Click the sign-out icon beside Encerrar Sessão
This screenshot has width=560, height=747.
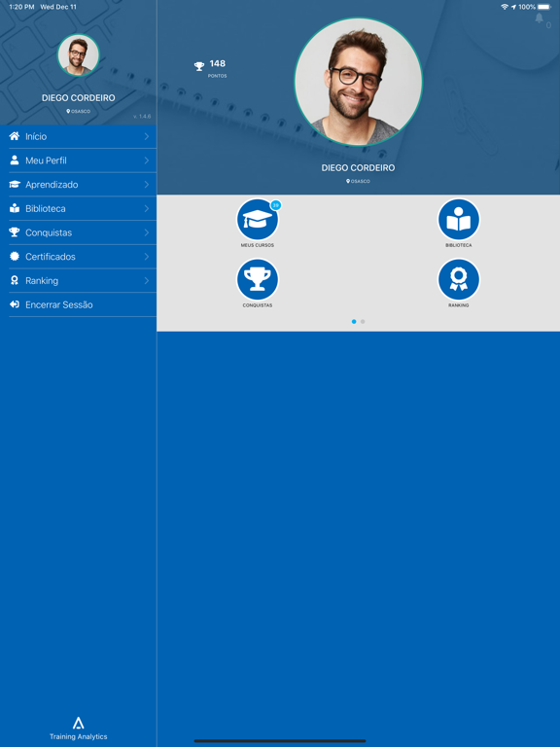click(15, 304)
